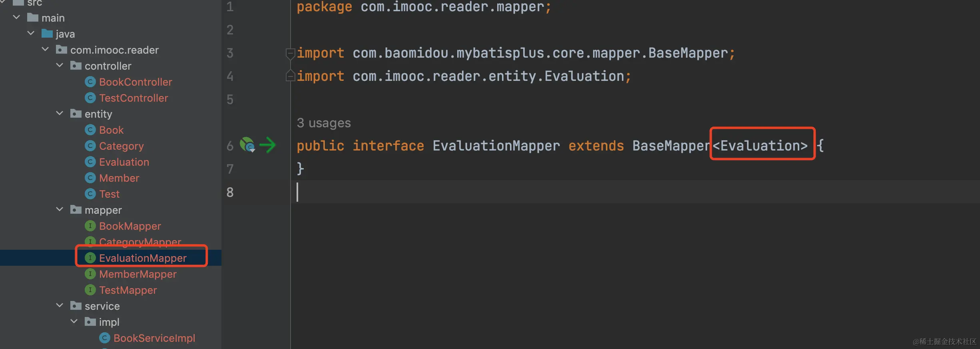980x349 pixels.
Task: Click the 3 usages hint
Action: [324, 123]
